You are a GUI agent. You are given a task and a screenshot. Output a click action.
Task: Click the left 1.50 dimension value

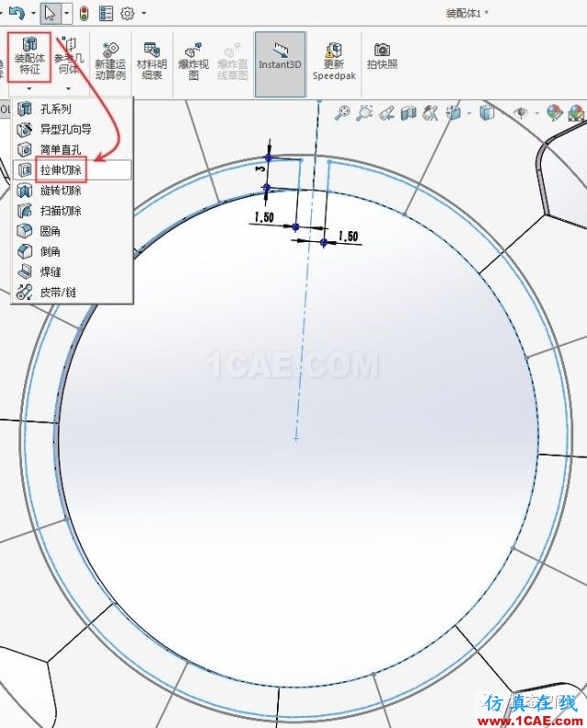[x=264, y=216]
